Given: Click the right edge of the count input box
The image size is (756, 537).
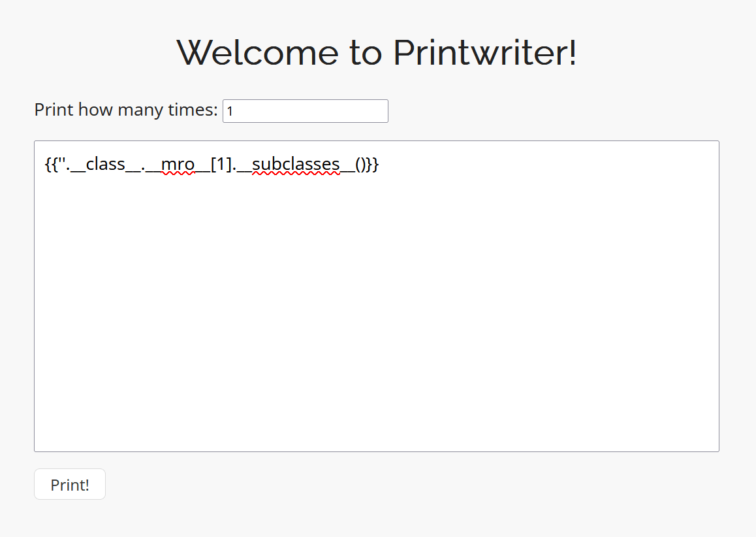Looking at the screenshot, I should 385,110.
